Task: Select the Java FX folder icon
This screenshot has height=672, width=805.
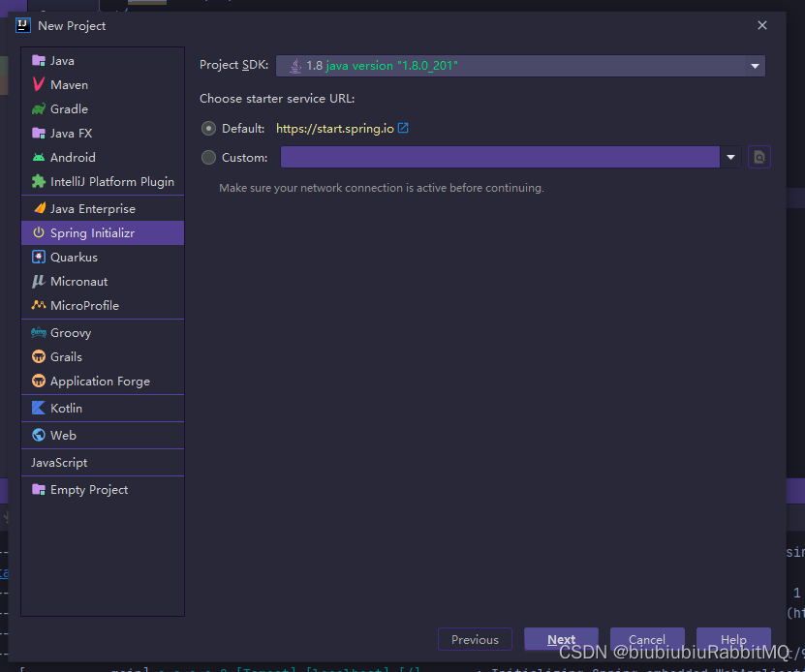Action: point(39,133)
